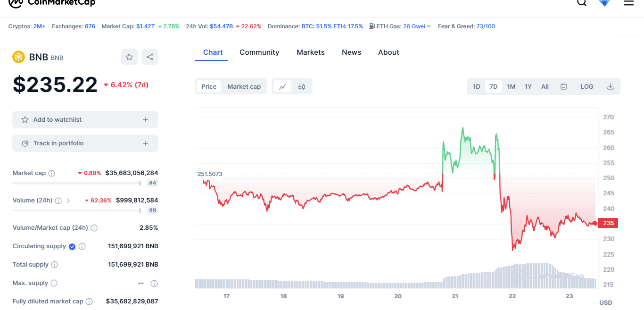Open the hamburger menu

[x=629, y=2]
